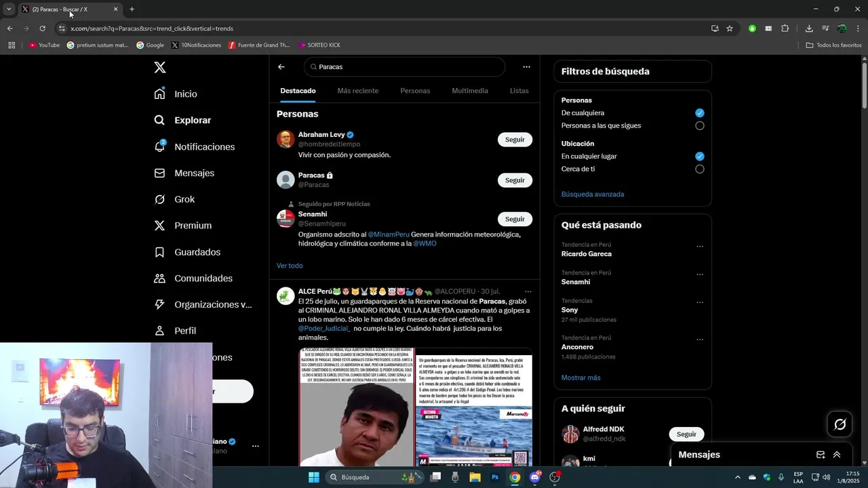Viewport: 868px width, 488px height.
Task: Open account menu dots next to profile
Action: click(256, 446)
